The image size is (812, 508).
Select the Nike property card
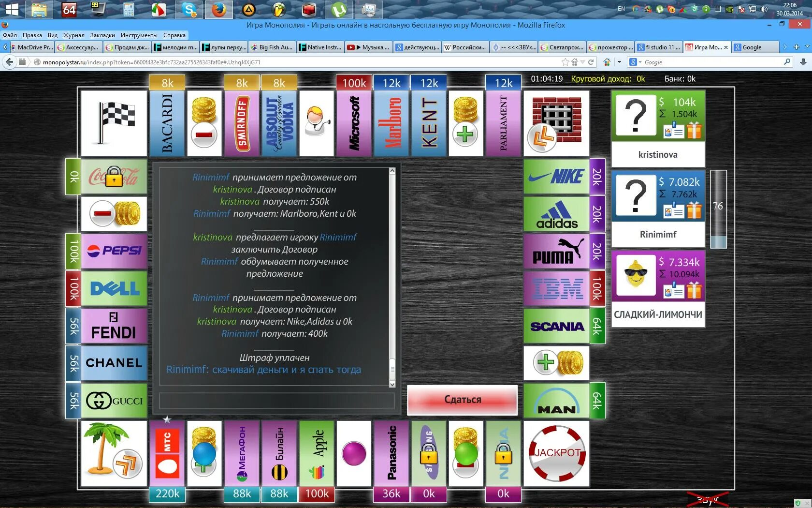[x=556, y=177]
